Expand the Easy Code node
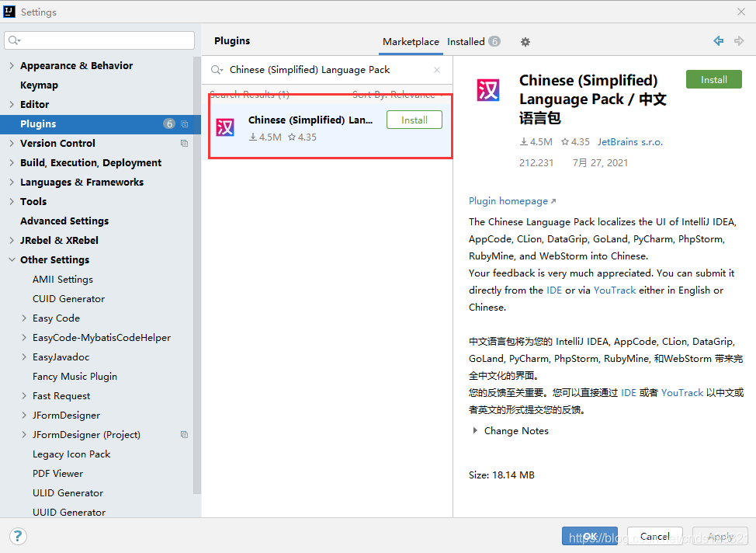Image resolution: width=756 pixels, height=553 pixels. coord(24,318)
